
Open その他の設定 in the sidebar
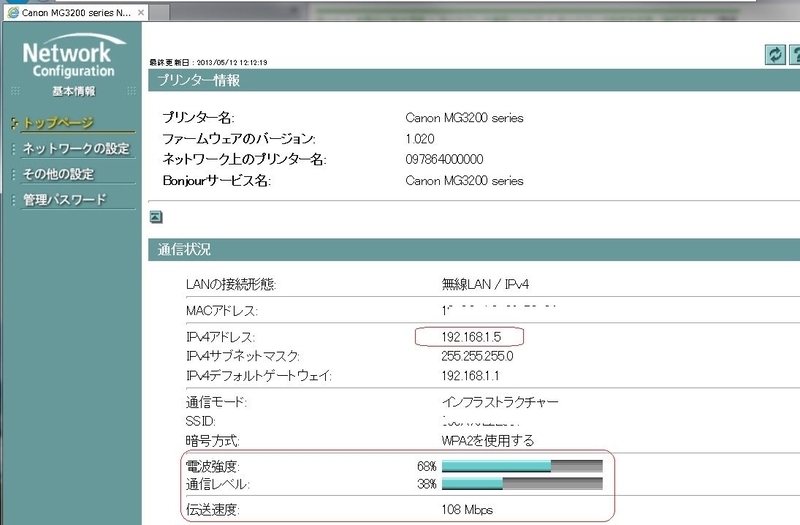(58, 174)
